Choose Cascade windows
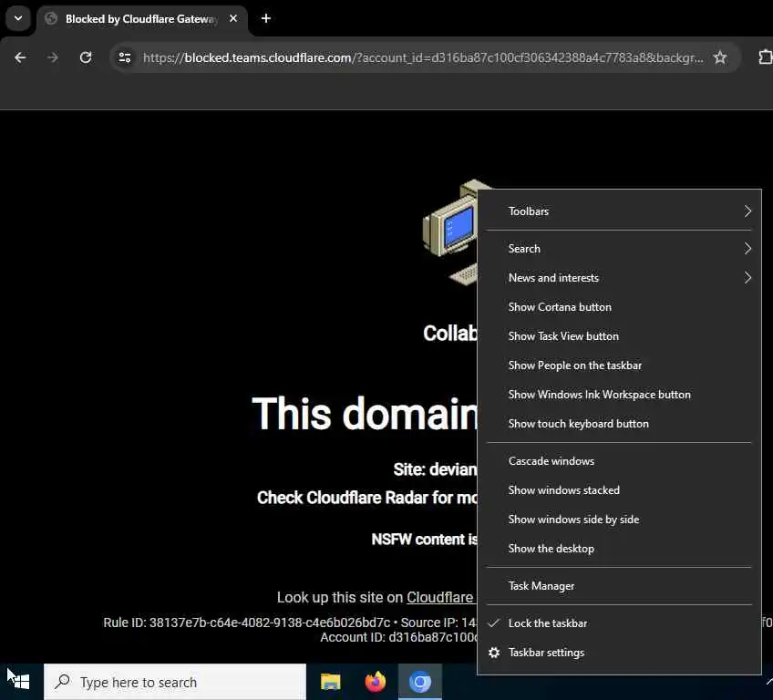The image size is (773, 700). [x=619, y=461]
